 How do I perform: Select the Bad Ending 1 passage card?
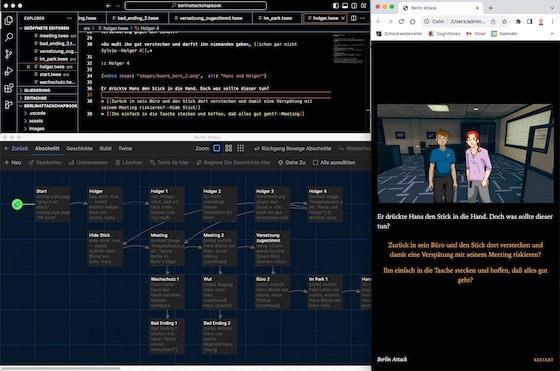coord(167,336)
